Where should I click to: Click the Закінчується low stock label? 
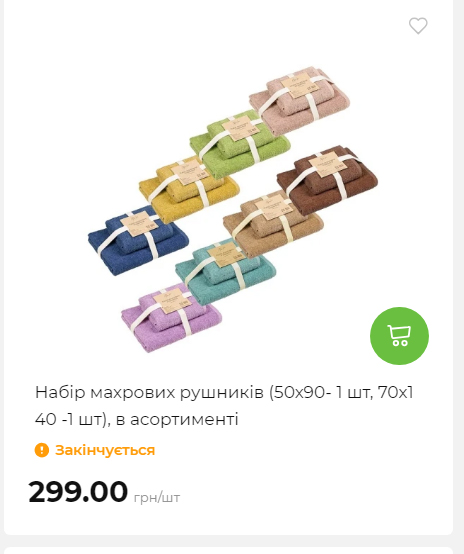coord(105,450)
